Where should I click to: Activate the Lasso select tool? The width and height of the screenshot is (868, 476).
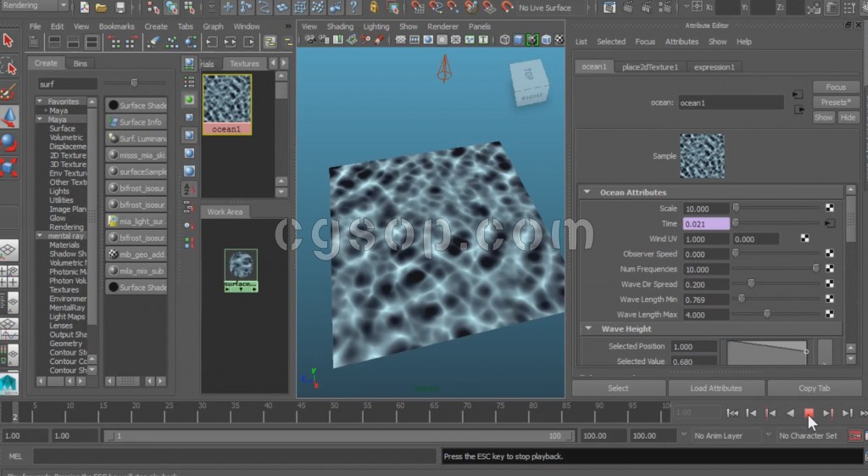pos(8,66)
